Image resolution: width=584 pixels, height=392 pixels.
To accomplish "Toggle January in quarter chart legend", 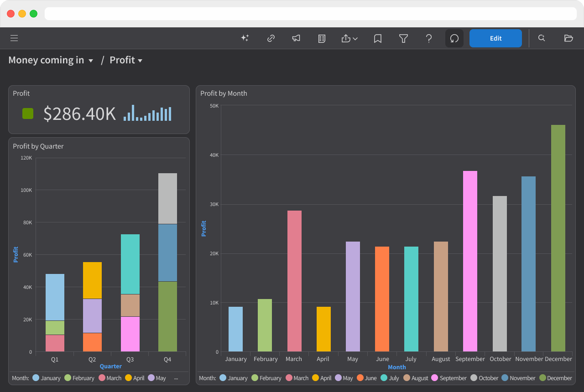I will [47, 378].
